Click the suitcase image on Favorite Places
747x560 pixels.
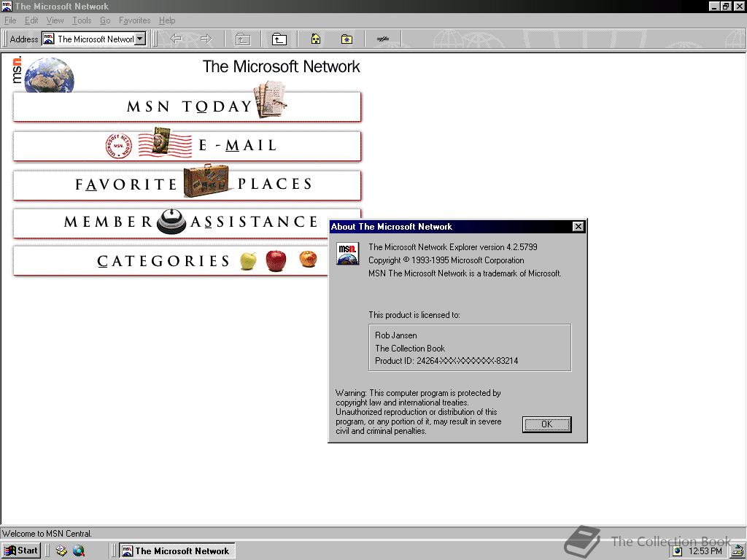206,181
